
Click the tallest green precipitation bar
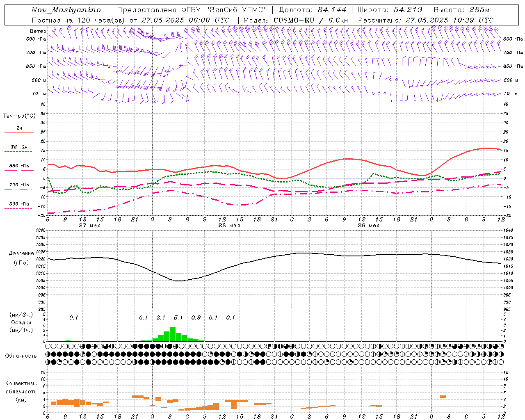coord(173,334)
